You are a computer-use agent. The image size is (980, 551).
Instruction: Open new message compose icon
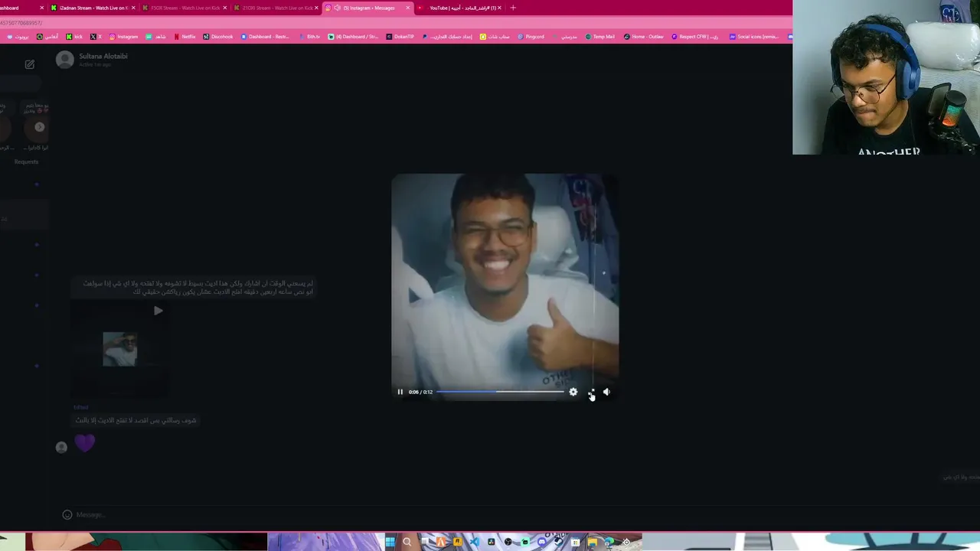click(29, 64)
